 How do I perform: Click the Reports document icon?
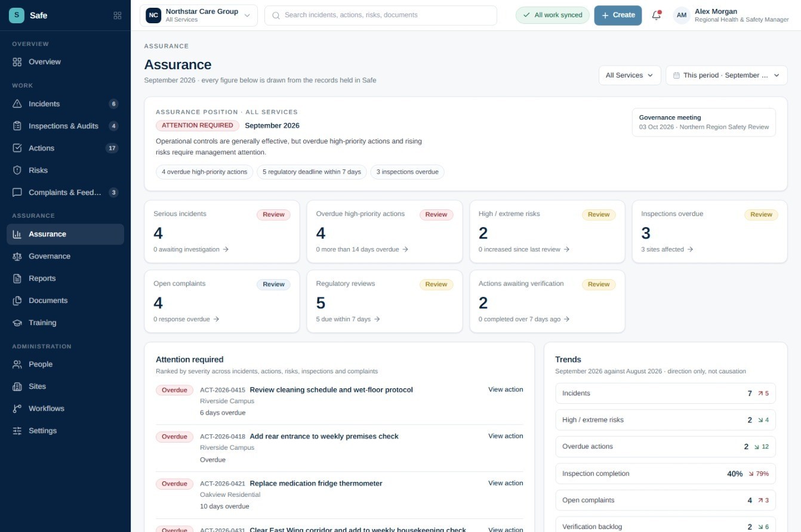17,279
